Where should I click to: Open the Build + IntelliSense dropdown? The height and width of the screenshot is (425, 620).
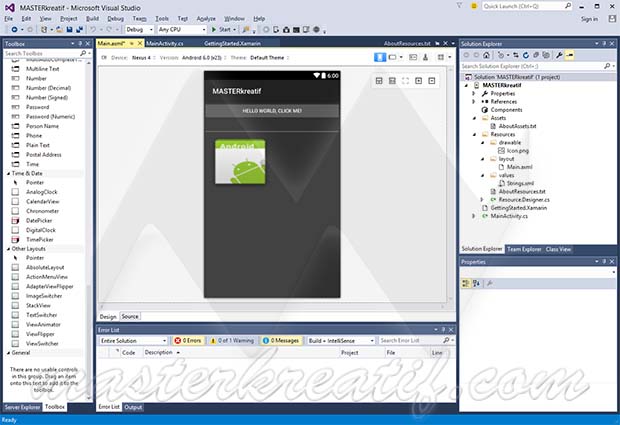pyautogui.click(x=341, y=340)
